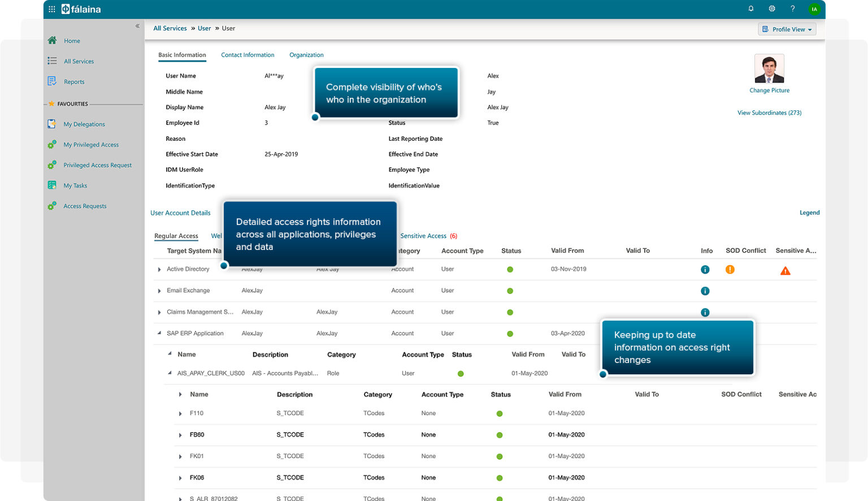Click the Change Picture link
Image resolution: width=868 pixels, height=501 pixels.
[x=769, y=90]
